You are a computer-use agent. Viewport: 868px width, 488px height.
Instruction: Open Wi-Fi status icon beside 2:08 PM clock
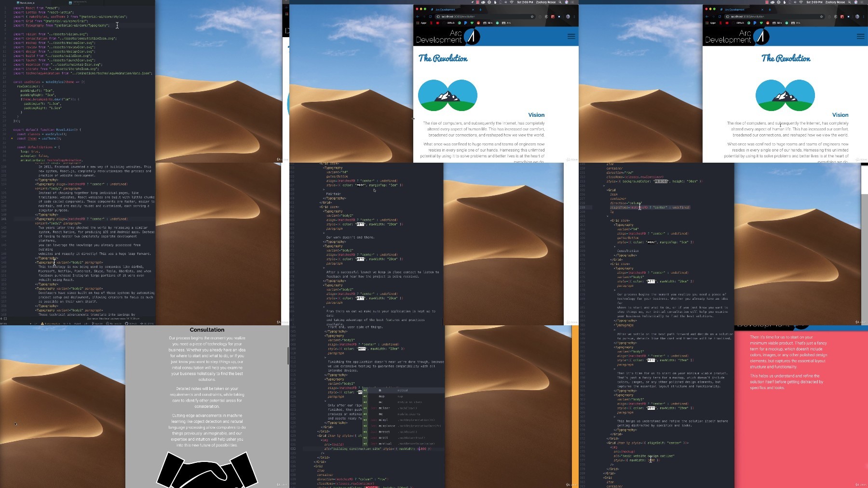(x=512, y=2)
